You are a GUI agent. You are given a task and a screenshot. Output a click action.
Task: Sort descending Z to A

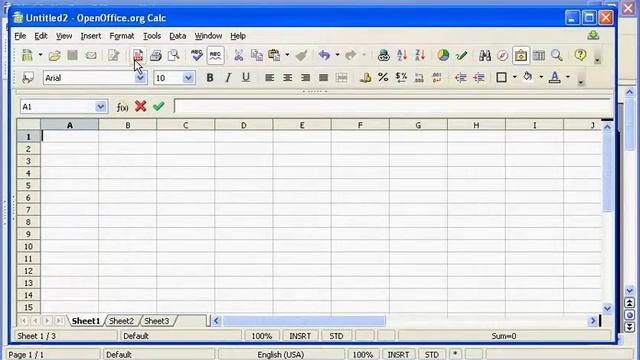click(x=420, y=55)
